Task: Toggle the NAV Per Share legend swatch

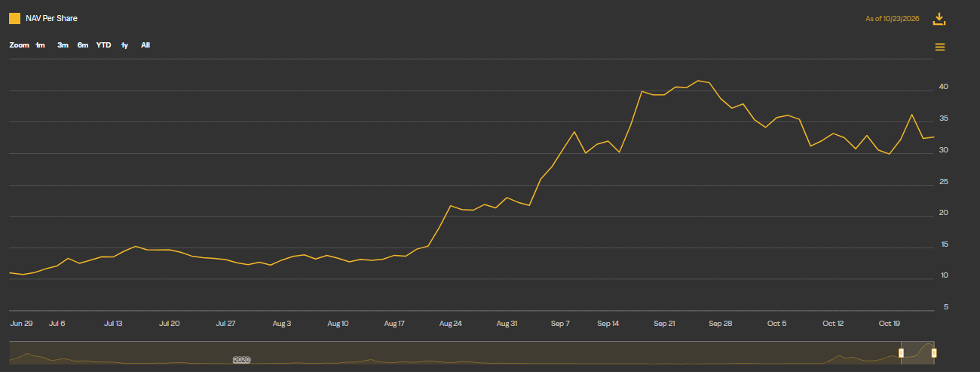Action: click(x=14, y=18)
